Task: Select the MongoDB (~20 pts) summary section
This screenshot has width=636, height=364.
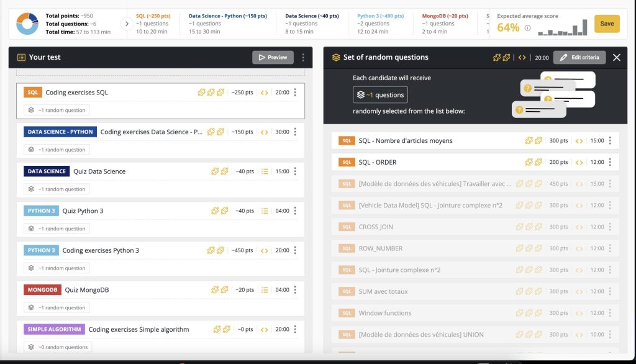Action: (x=445, y=24)
